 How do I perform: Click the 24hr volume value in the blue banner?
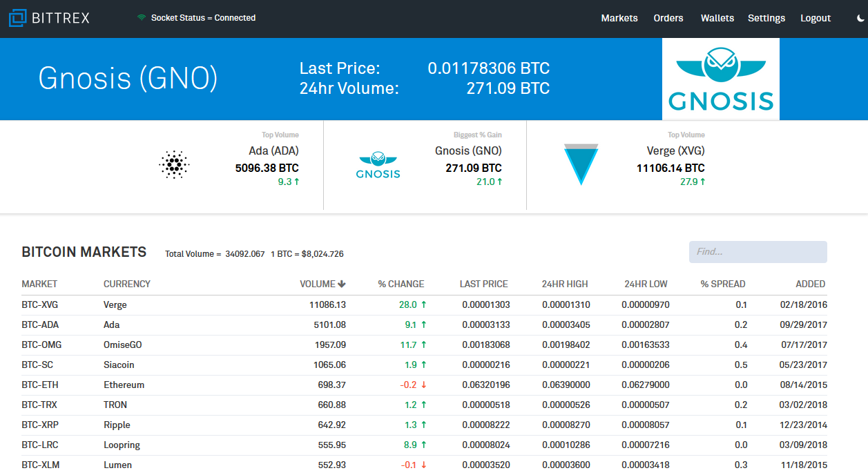pos(508,88)
